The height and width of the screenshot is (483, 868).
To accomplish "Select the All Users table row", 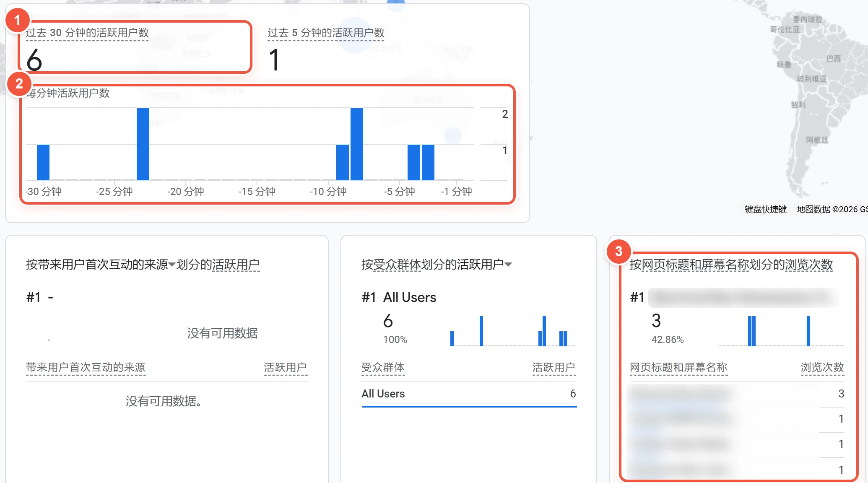I will (469, 394).
